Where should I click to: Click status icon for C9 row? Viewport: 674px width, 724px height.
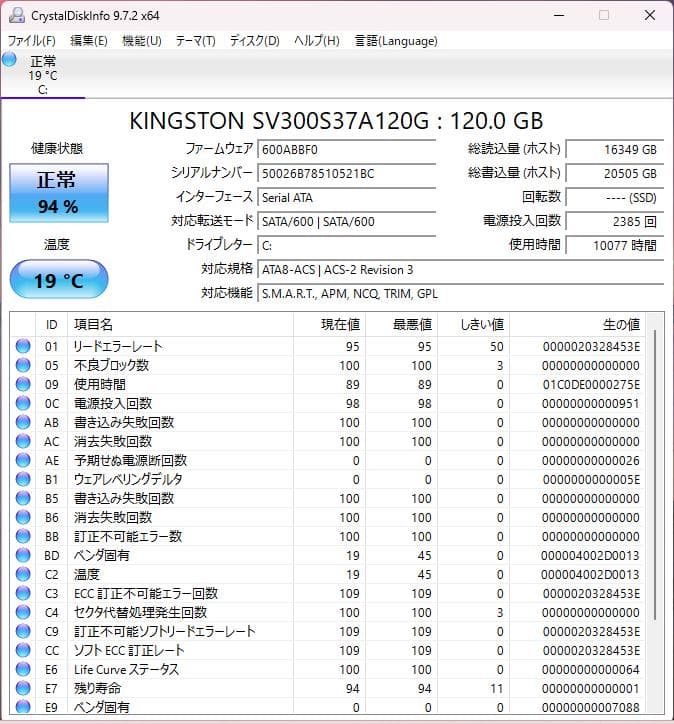tap(23, 631)
